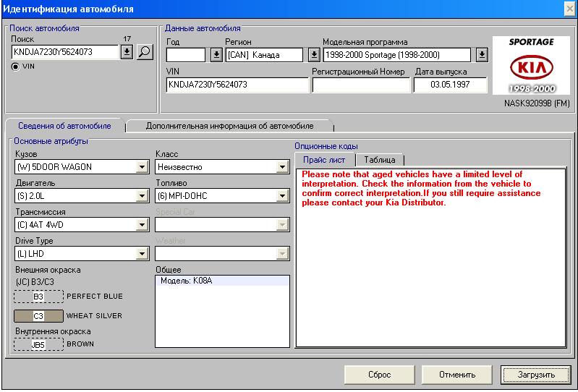578x392 pixels.
Task: Click the Сброс reset button
Action: [x=379, y=375]
